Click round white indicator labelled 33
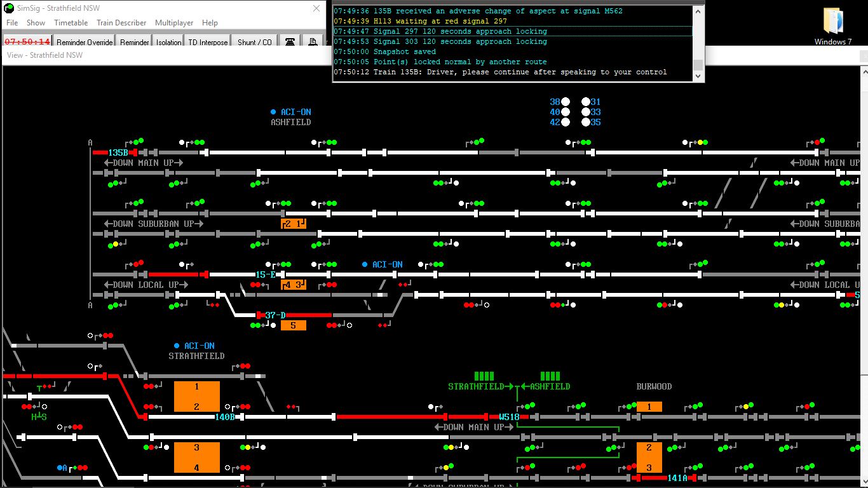 [x=585, y=112]
